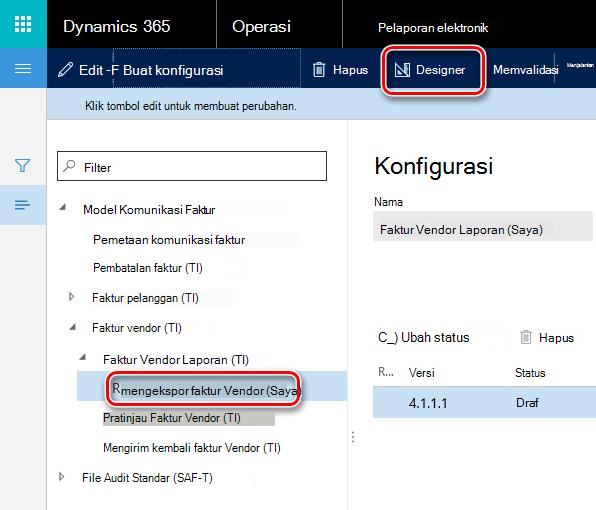Viewport: 596px width, 510px height.
Task: Select Faktur Vendor Laporan (TI) item
Action: click(x=176, y=360)
